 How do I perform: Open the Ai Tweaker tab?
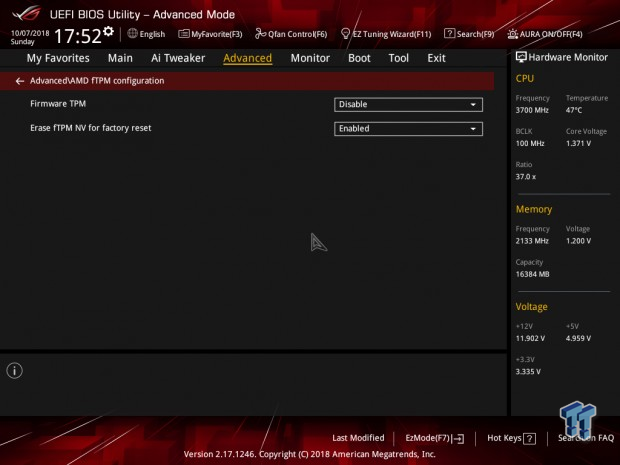tap(178, 58)
